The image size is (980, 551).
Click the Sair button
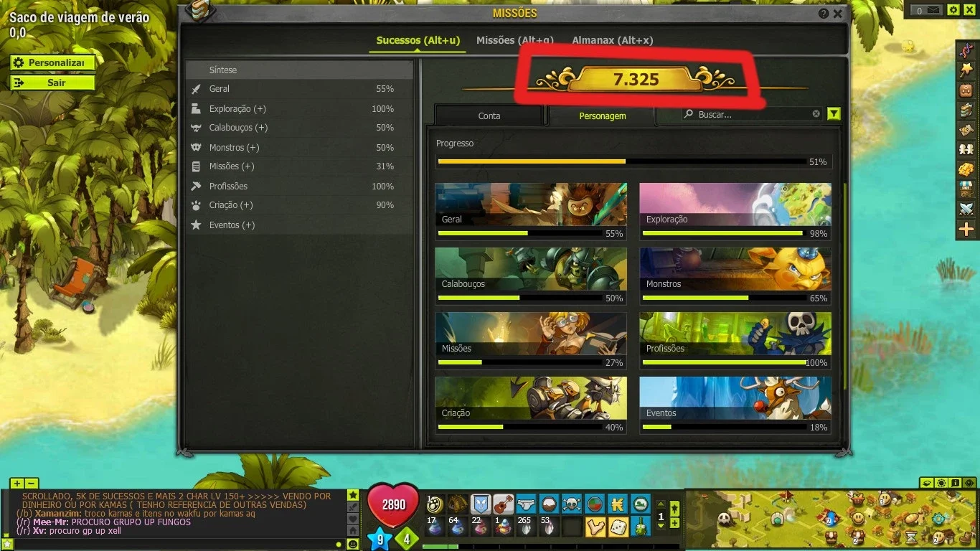coord(52,83)
